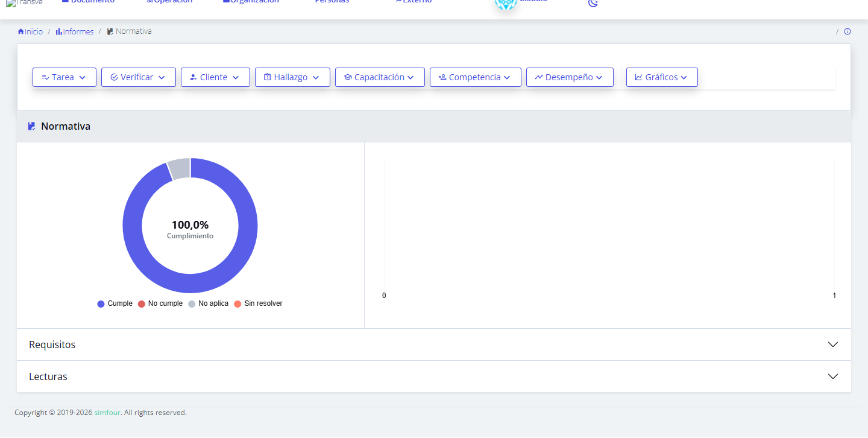Expand the Cliente dropdown
Viewport: 868px width, 438px height.
pos(215,77)
